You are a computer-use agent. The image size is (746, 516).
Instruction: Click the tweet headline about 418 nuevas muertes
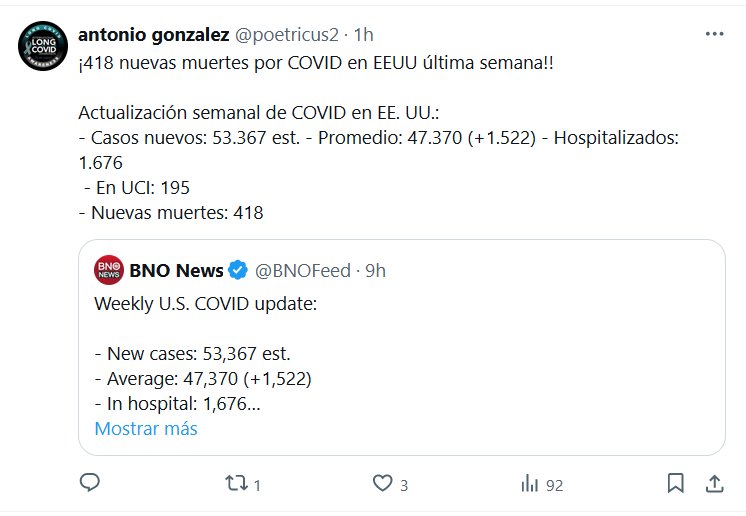[x=318, y=62]
